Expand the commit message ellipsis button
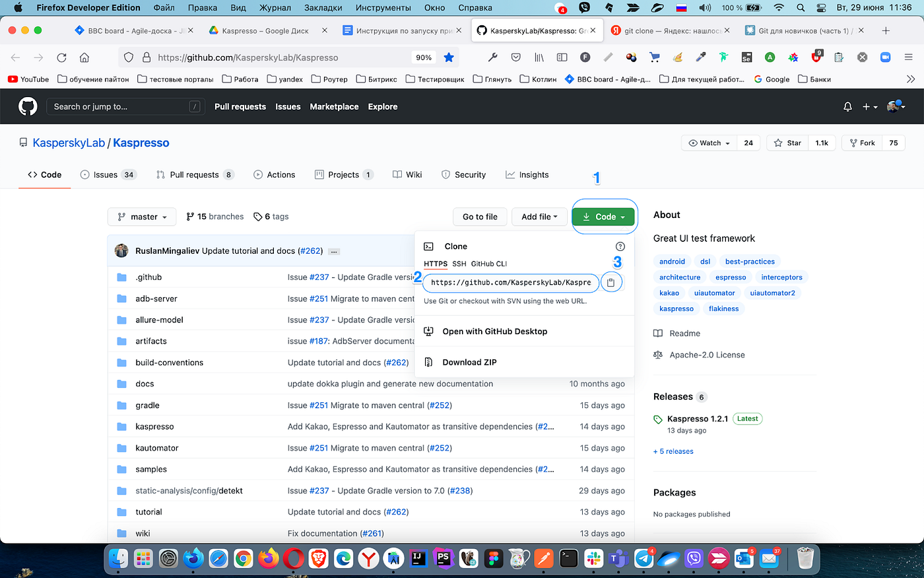This screenshot has height=578, width=924. (x=334, y=252)
